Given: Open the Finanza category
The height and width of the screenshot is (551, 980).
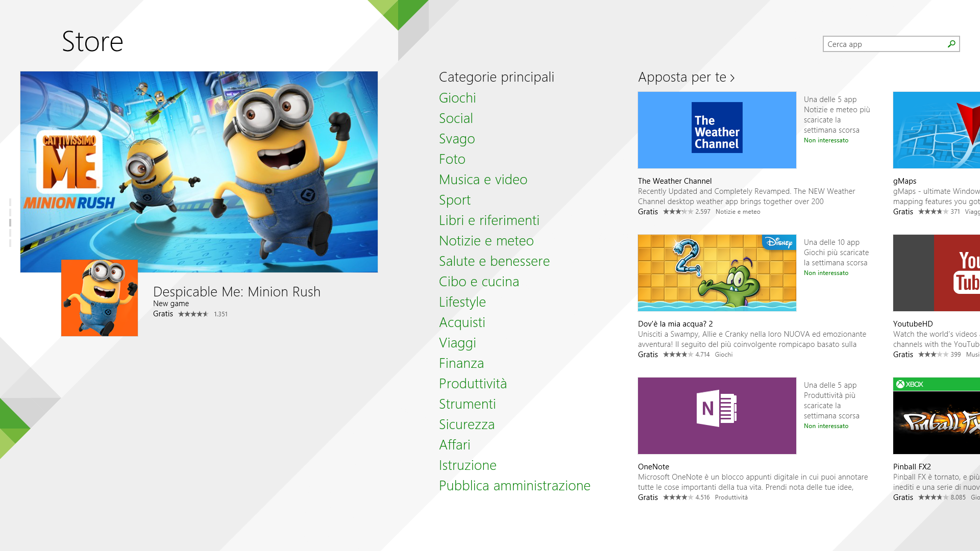Looking at the screenshot, I should (x=461, y=363).
